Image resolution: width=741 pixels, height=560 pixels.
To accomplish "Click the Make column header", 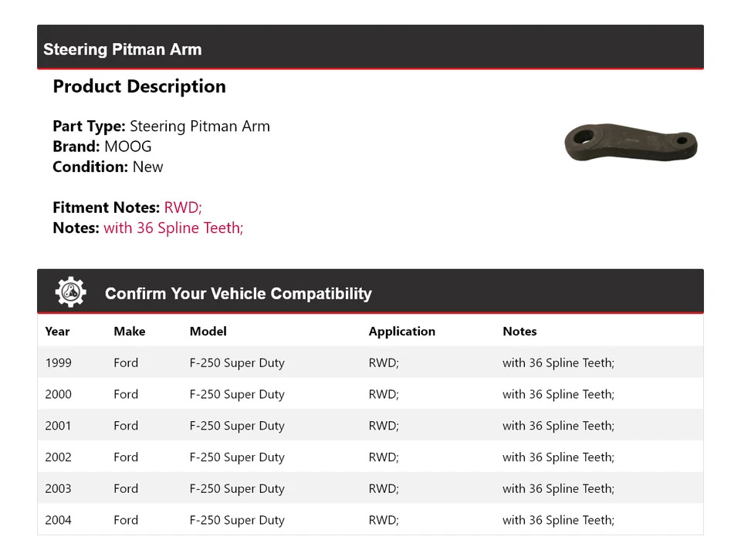I will coord(129,331).
